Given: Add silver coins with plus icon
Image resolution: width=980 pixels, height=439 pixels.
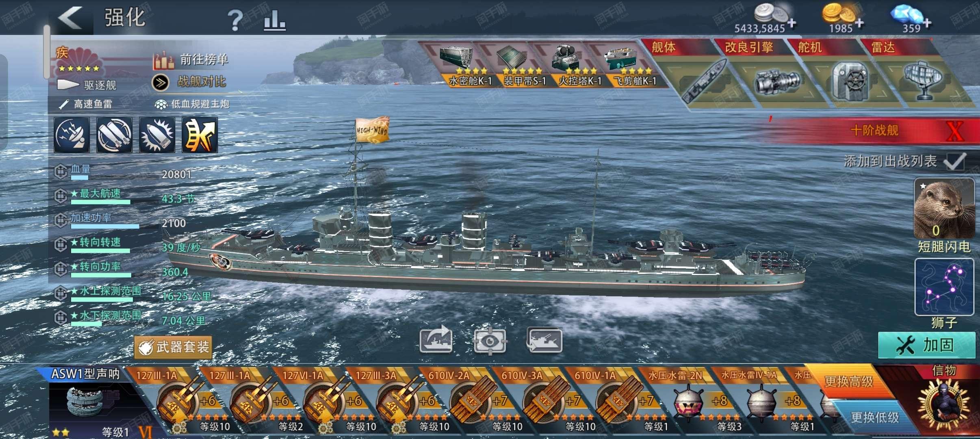Looking at the screenshot, I should tap(791, 23).
